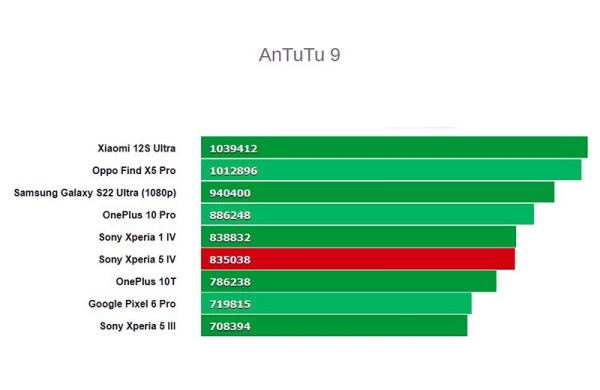Image resolution: width=600 pixels, height=390 pixels.
Task: Click the Oppo Find X5 Pro bar
Action: [x=391, y=170]
